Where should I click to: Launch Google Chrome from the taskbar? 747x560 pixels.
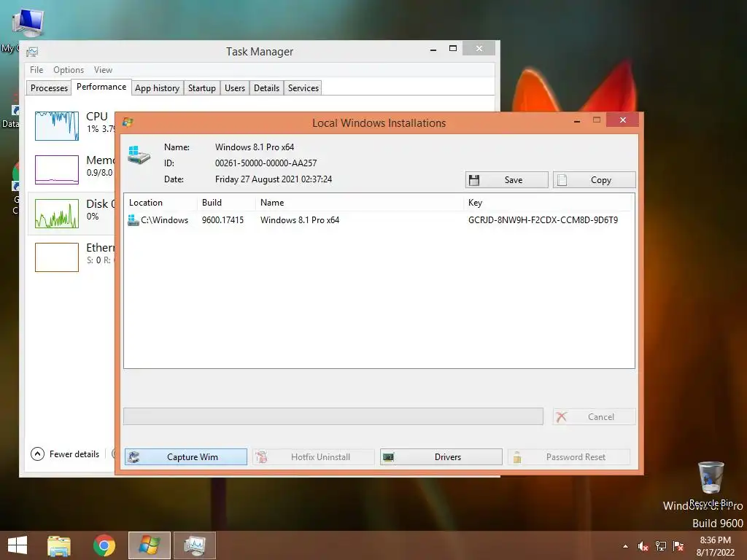point(104,545)
